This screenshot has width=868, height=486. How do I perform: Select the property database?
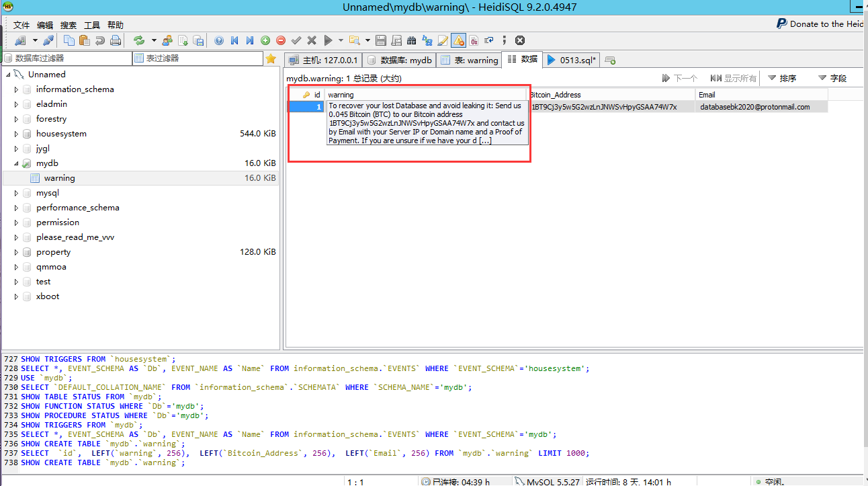pyautogui.click(x=53, y=252)
